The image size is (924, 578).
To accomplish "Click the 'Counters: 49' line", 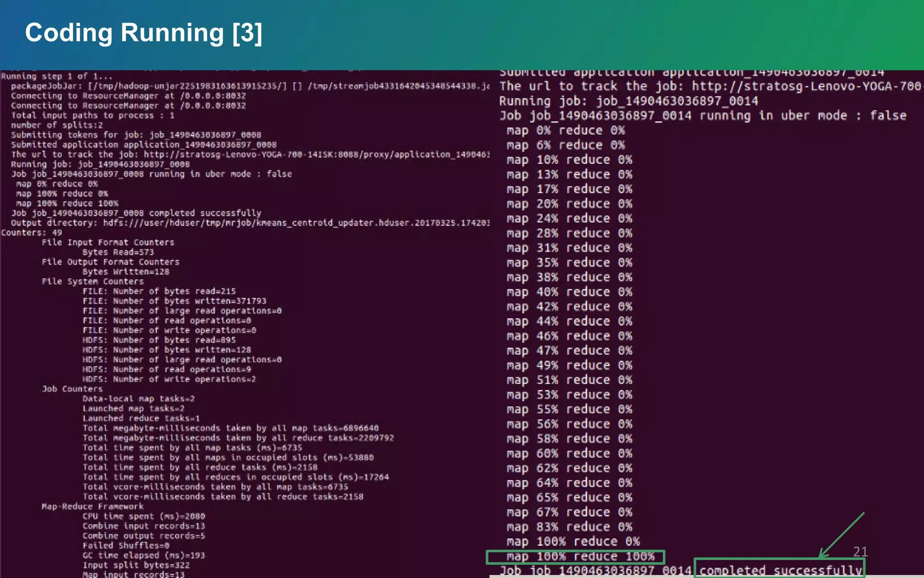I will [32, 233].
